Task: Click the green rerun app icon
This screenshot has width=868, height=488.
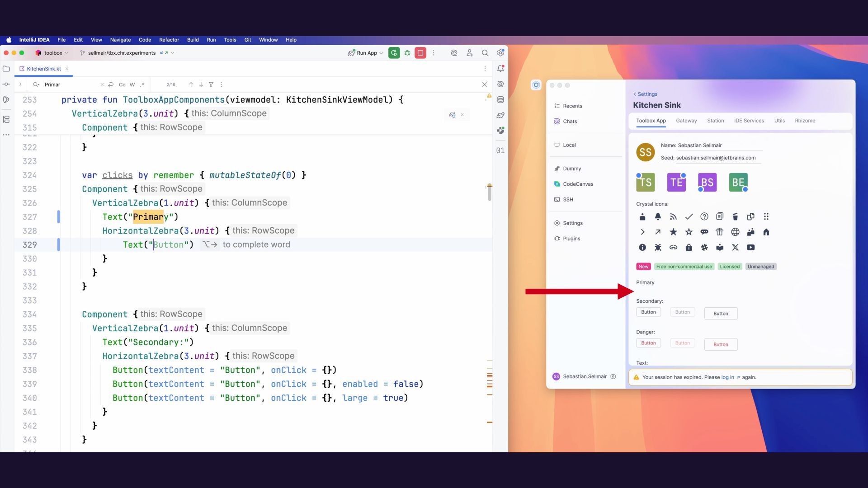Action: point(394,53)
